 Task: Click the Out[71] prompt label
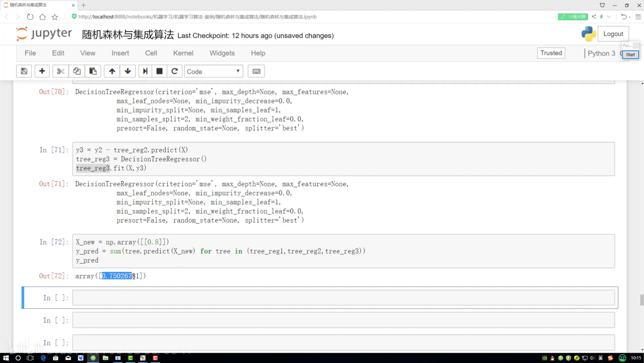(x=54, y=184)
